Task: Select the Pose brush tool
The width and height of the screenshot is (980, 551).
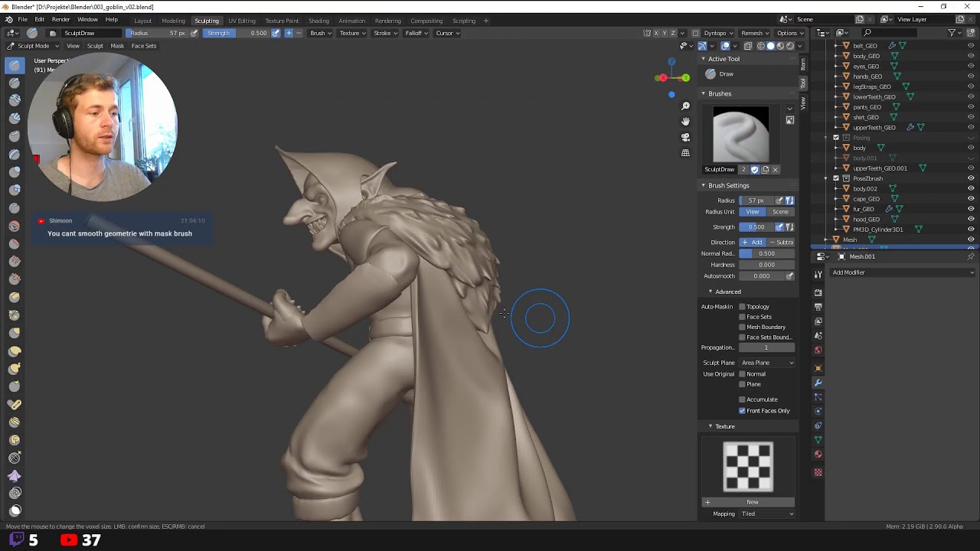Action: point(15,404)
